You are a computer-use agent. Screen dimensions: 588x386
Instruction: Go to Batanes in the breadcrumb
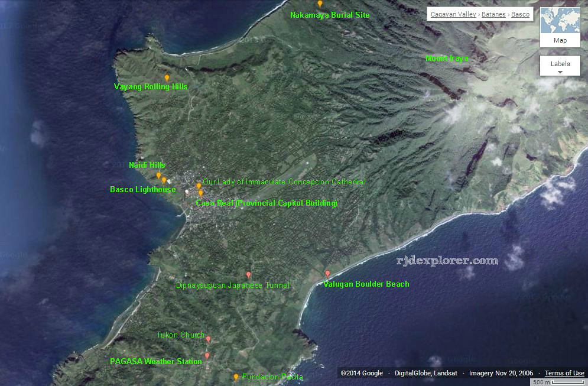(x=494, y=14)
